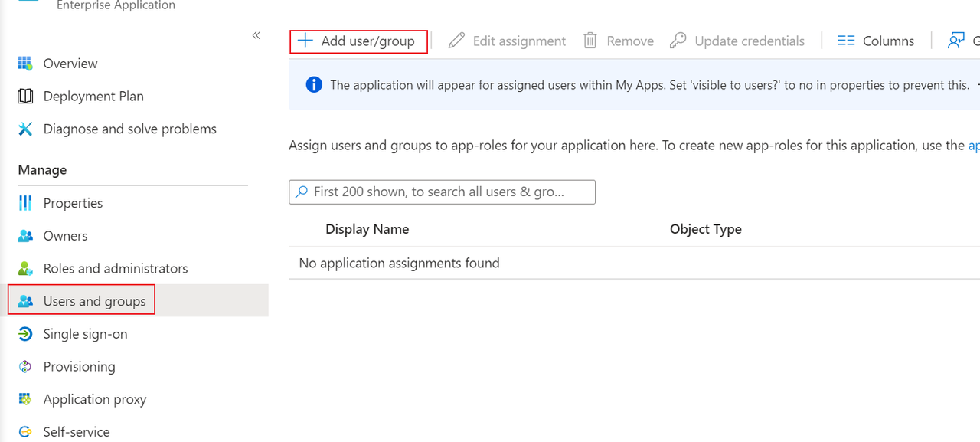
Task: Click Add user/group button
Action: [x=358, y=41]
